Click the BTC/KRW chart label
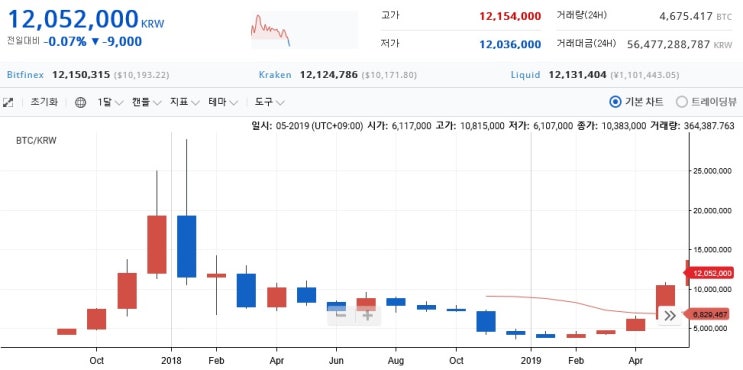The height and width of the screenshot is (370, 743). (x=36, y=141)
